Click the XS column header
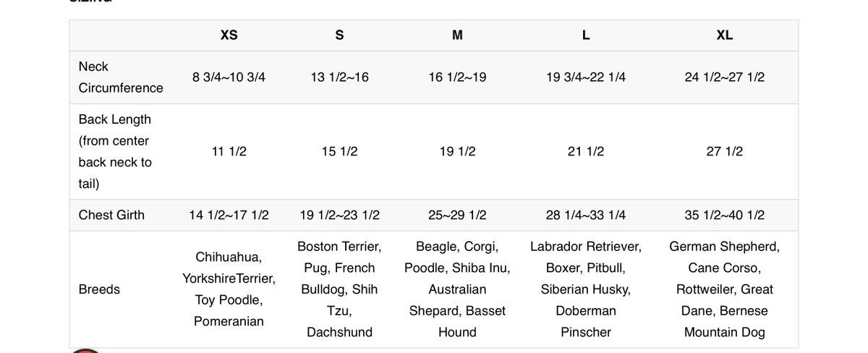This screenshot has width=868, height=353. click(229, 35)
